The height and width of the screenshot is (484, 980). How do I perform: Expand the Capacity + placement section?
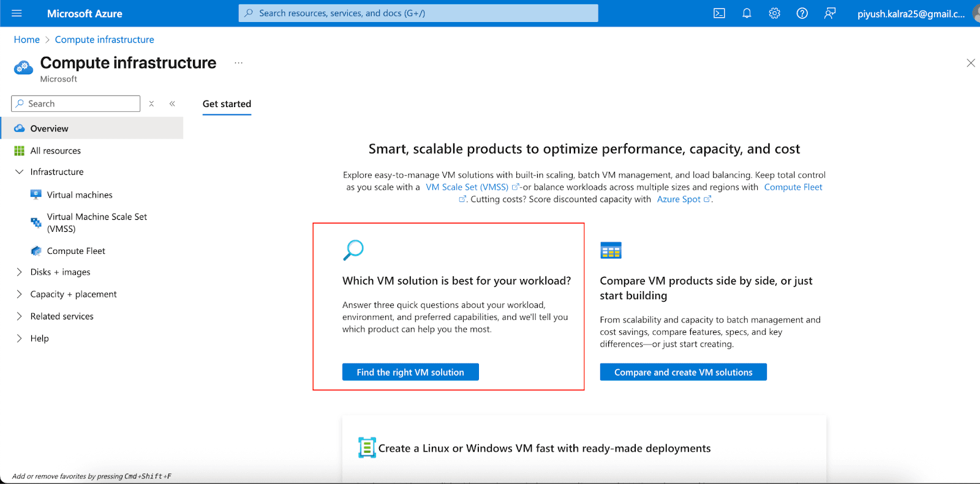pyautogui.click(x=19, y=294)
